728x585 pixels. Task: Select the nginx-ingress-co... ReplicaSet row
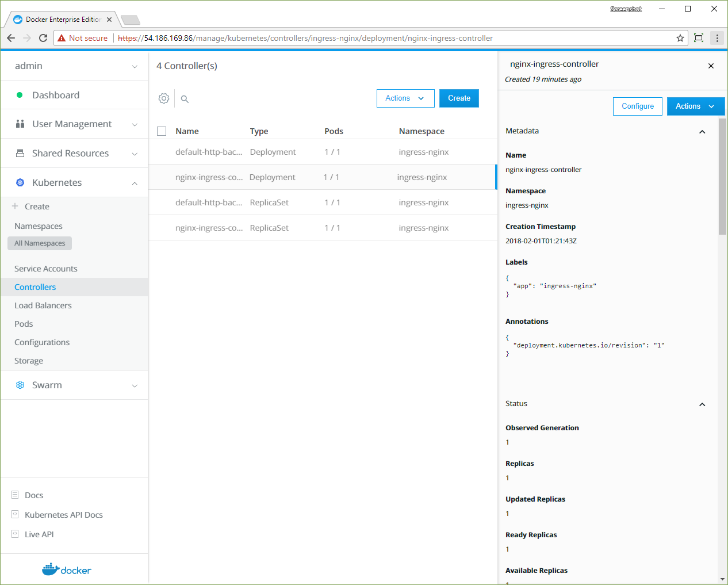pos(323,228)
